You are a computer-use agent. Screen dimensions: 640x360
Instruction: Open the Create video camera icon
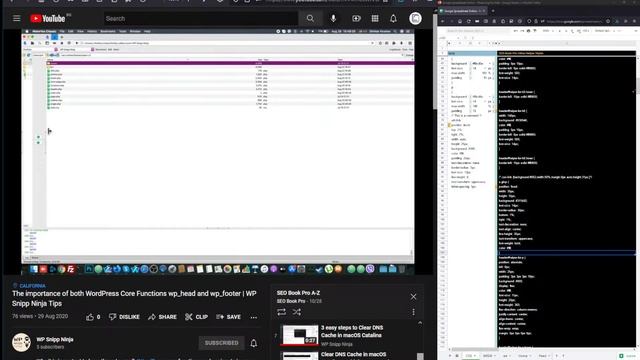click(356, 18)
